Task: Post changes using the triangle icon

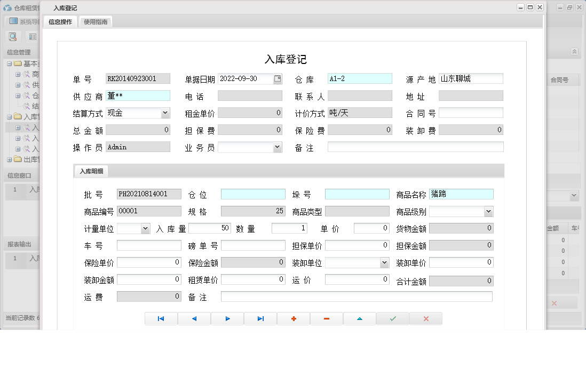Action: point(359,318)
